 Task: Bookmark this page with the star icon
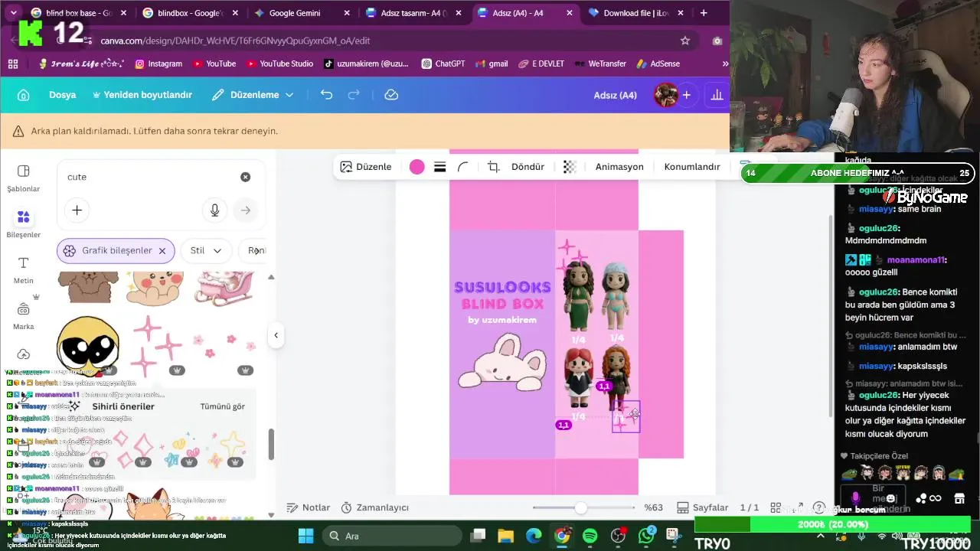pos(685,41)
